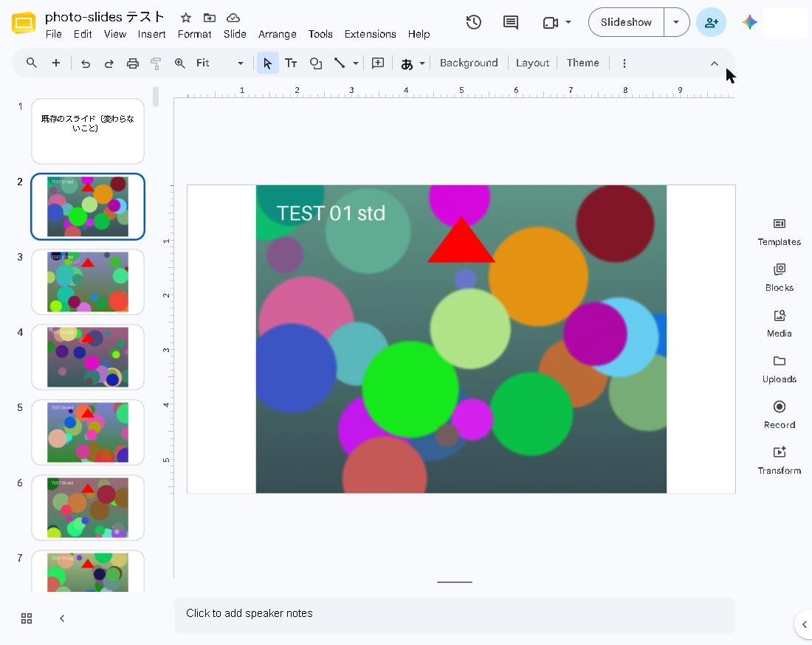This screenshot has width=812, height=645.
Task: Undo the last action
Action: (86, 63)
